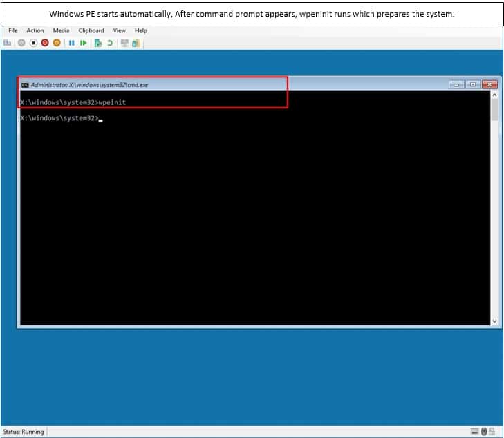Click the keyboard status bar icon
Image resolution: width=504 pixels, height=438 pixels.
[475, 431]
